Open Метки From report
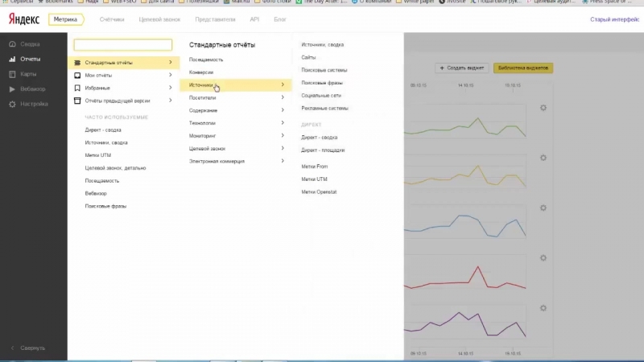 [x=314, y=167]
